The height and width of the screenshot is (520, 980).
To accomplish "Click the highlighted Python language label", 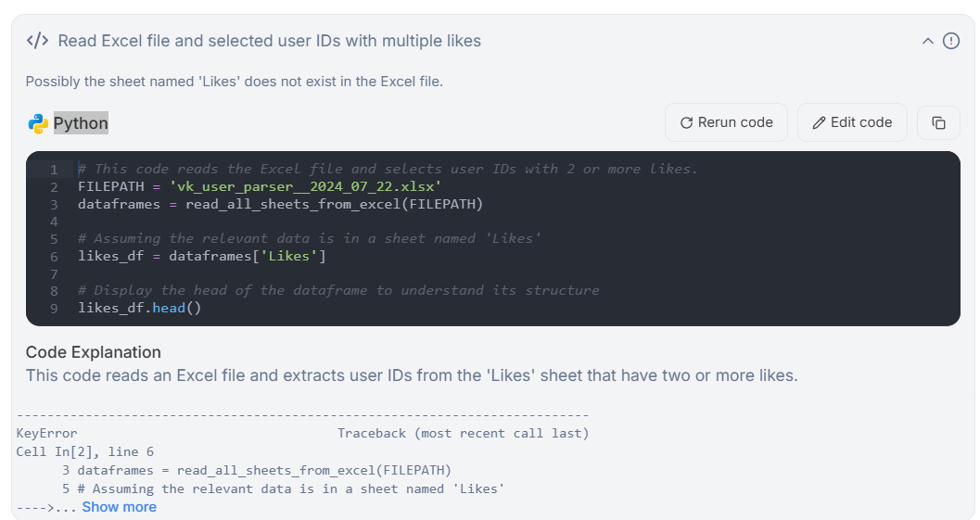I will point(81,123).
